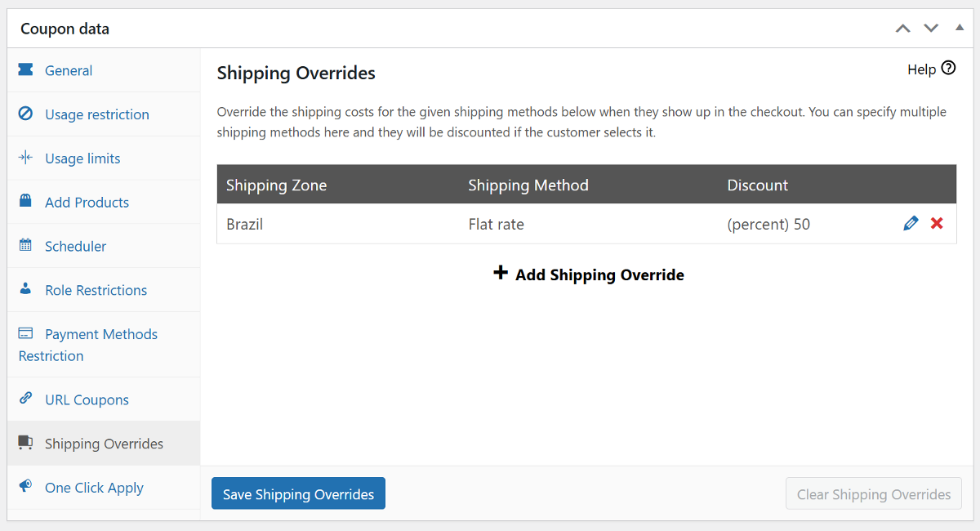Click the pencil edit icon for Brazil
This screenshot has width=980, height=531.
tap(911, 224)
